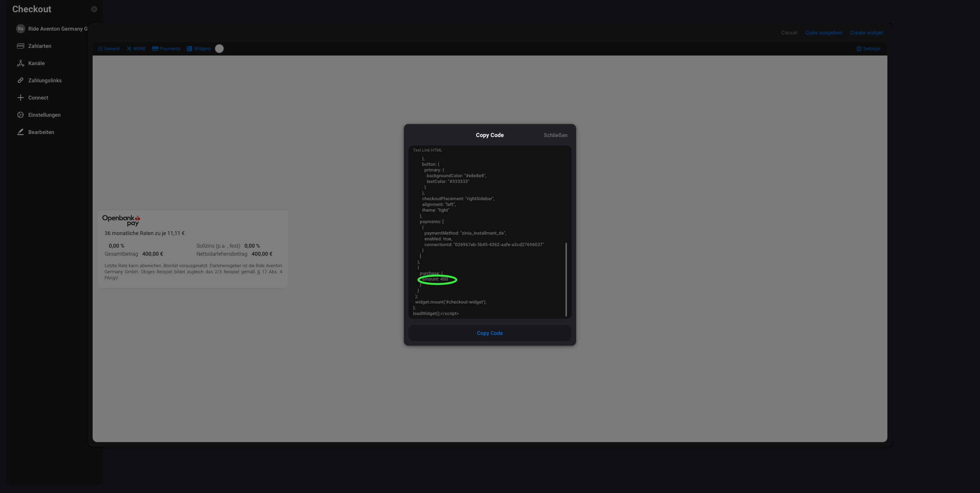This screenshot has width=980, height=493.
Task: Open Settings in the widget toolbar
Action: 868,49
